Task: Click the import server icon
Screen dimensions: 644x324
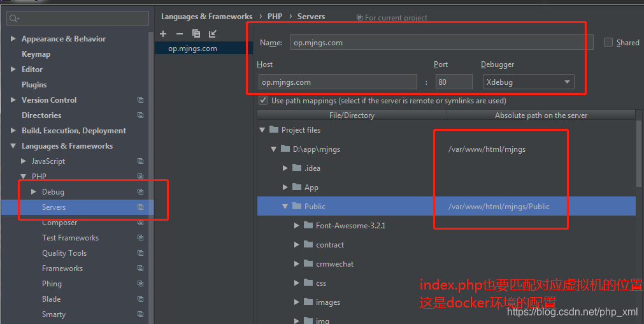Action: [x=213, y=34]
